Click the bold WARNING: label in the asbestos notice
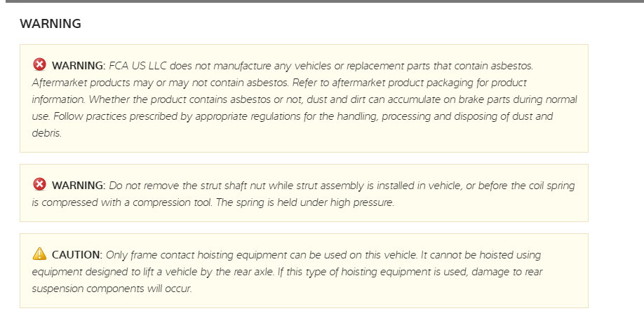Screen dimensions: 644x318 point(78,66)
